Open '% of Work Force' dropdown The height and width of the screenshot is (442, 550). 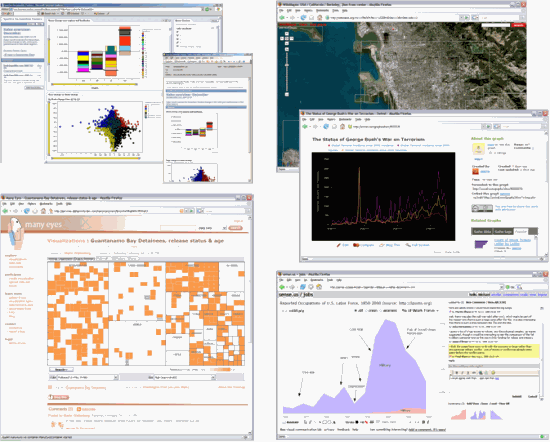420,310
